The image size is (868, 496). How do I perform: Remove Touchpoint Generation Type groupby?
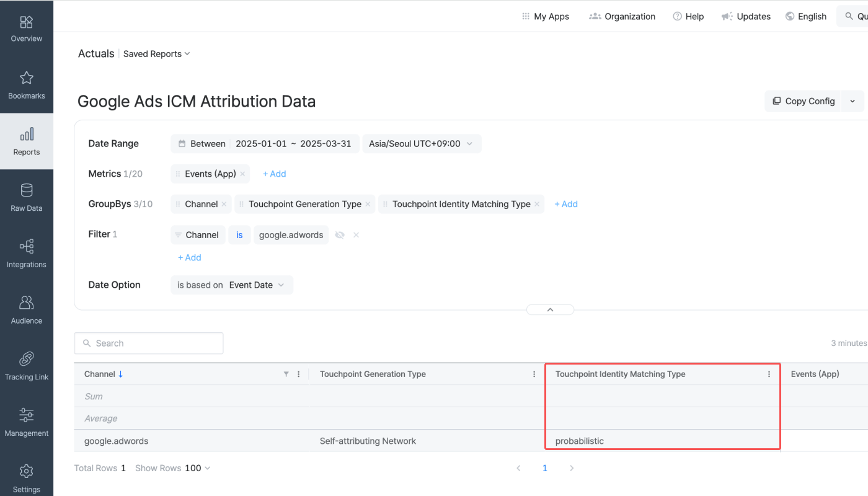[x=368, y=204]
